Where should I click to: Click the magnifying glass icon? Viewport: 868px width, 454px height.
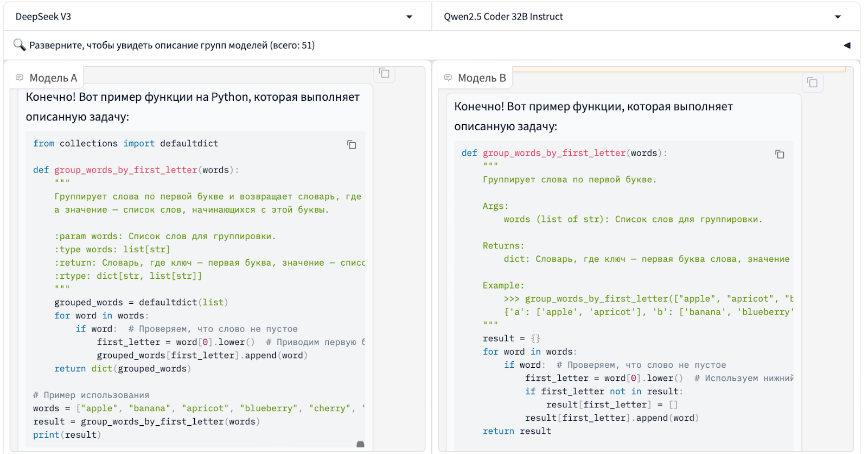click(20, 45)
